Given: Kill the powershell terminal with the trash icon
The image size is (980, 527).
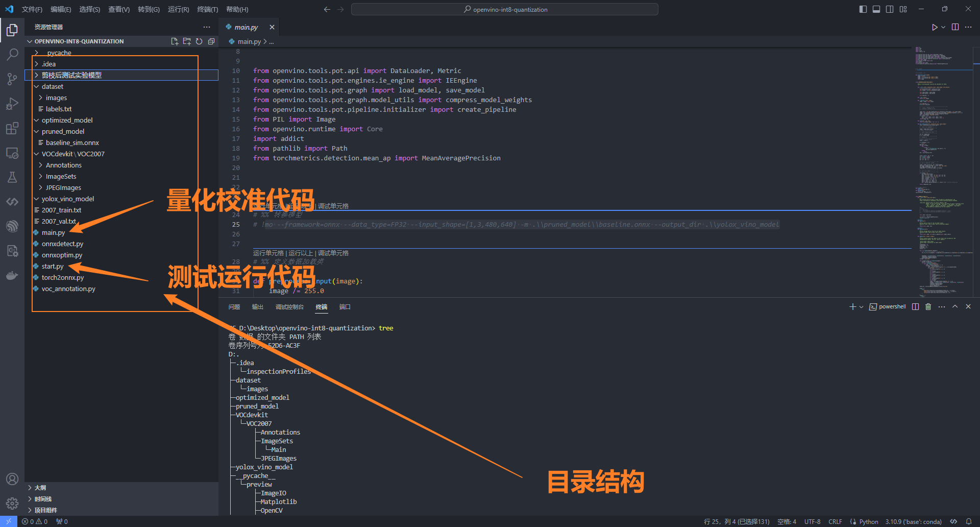Looking at the screenshot, I should (x=928, y=306).
